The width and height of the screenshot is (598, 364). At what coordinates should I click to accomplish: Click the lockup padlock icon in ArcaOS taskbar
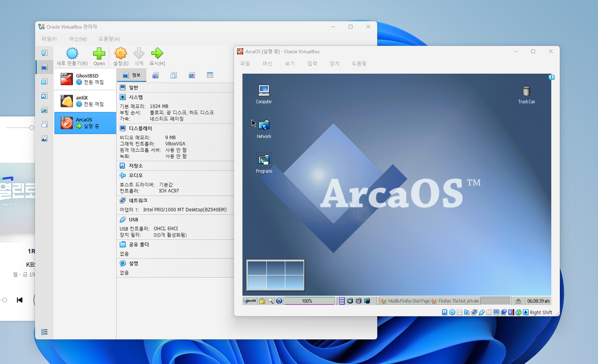[262, 301]
